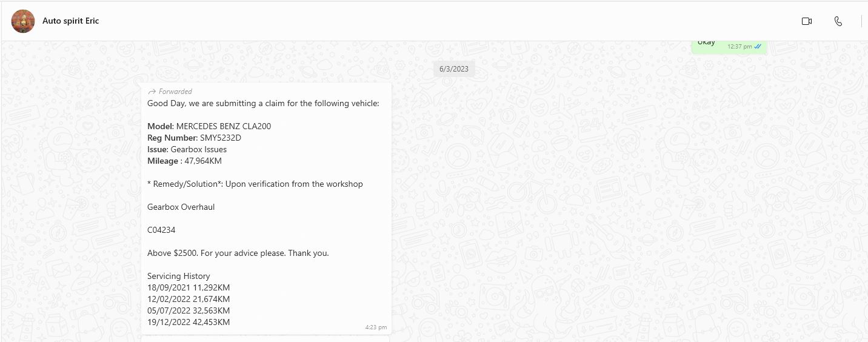Start a voice call from the chat header
Screen dimensions: 868x342
(x=838, y=21)
